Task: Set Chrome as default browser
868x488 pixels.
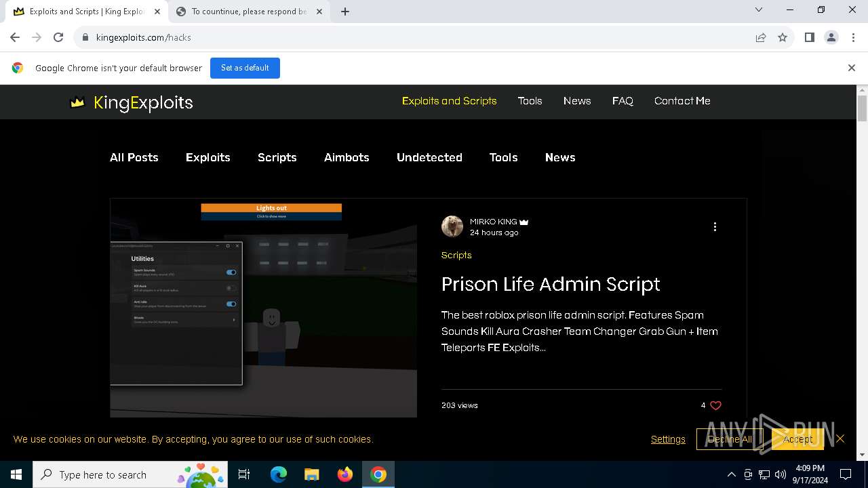Action: click(245, 68)
